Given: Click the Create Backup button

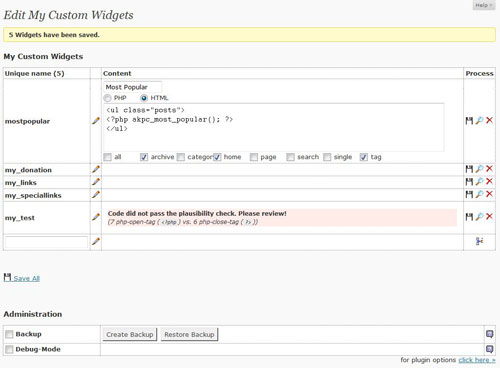Looking at the screenshot, I should coord(130,334).
